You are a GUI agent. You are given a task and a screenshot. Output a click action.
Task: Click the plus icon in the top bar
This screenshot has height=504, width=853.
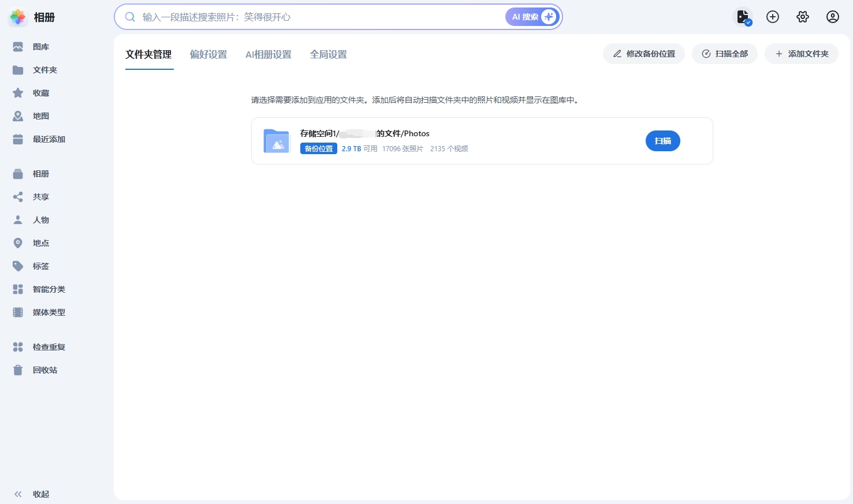(772, 17)
